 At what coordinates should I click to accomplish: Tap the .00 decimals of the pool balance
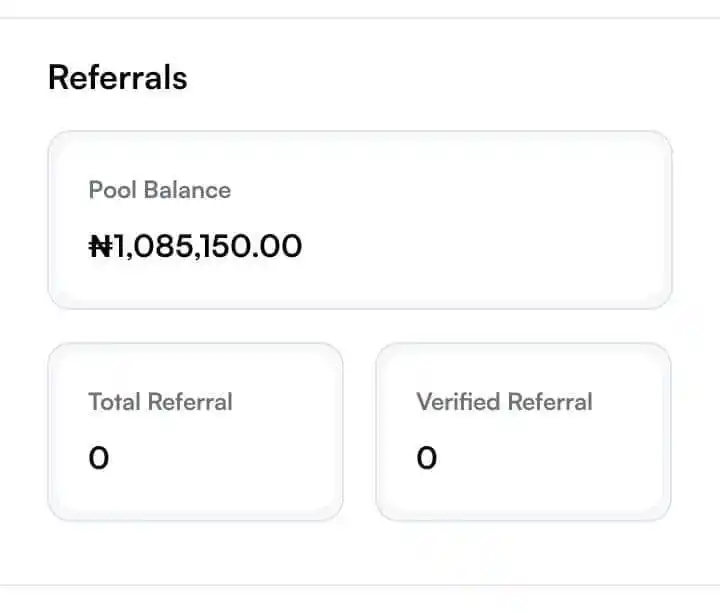coord(278,246)
